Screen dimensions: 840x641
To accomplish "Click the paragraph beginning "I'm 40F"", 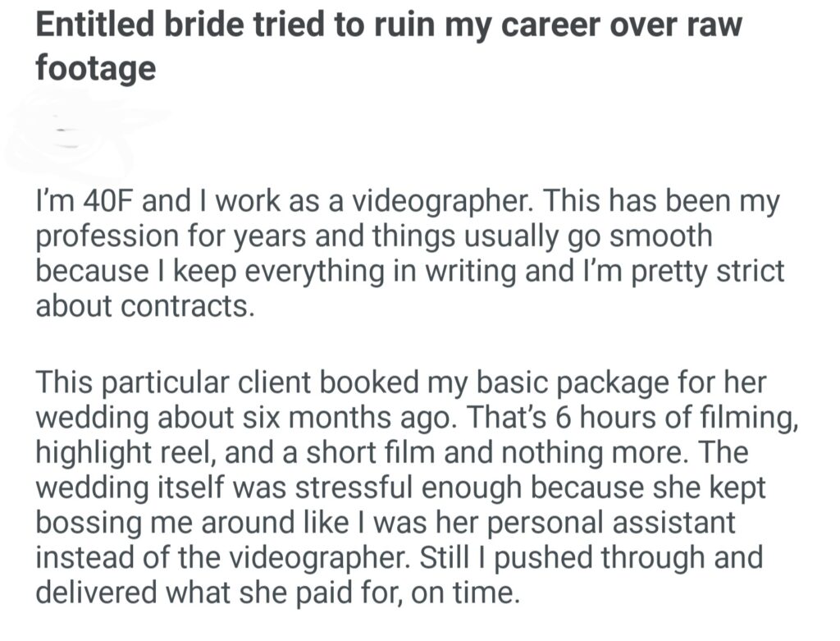I will [x=410, y=252].
